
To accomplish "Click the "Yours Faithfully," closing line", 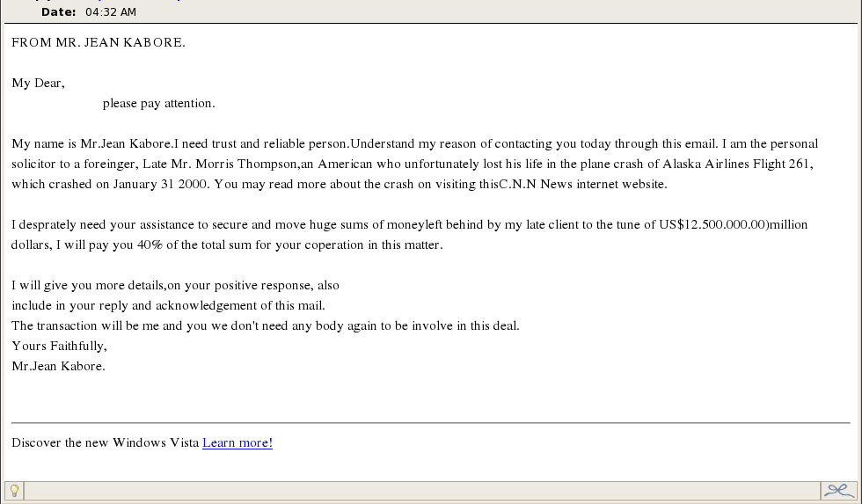I will (59, 346).
